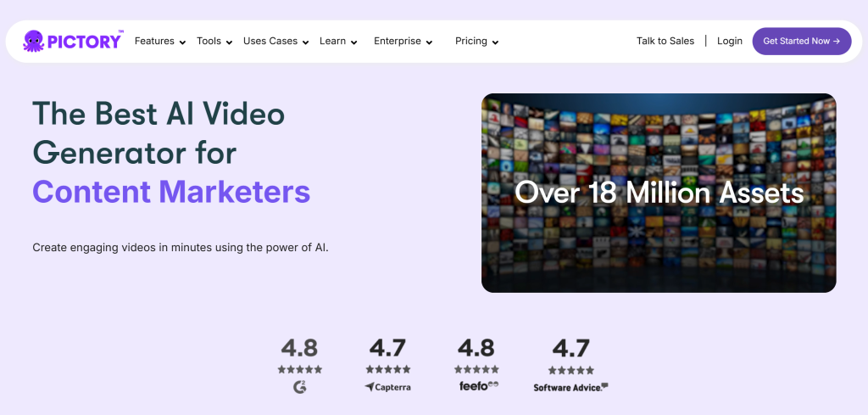Open the Learn menu
Screen dimensions: 868x415
(x=332, y=41)
